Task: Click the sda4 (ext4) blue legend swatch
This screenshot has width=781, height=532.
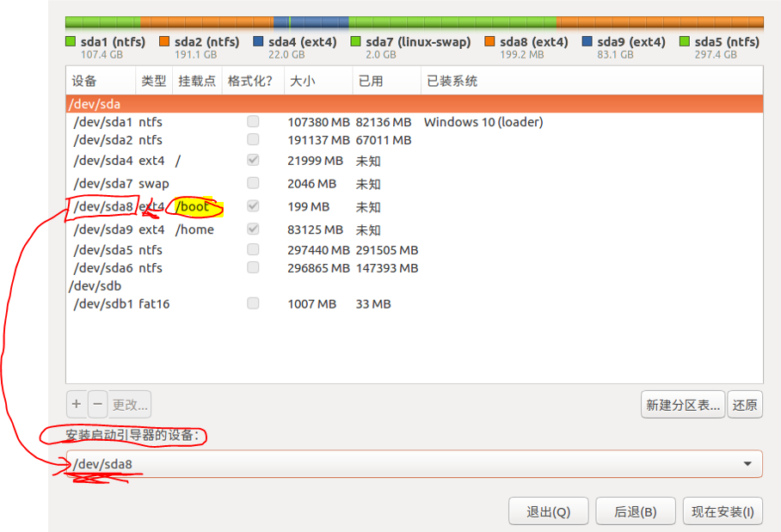Action: point(258,41)
